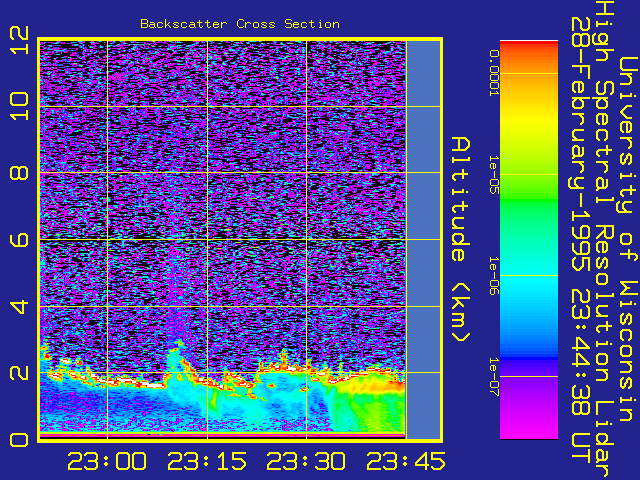Select the 23:15 time axis label
Viewport: 640px width, 480px height.
coord(207,461)
